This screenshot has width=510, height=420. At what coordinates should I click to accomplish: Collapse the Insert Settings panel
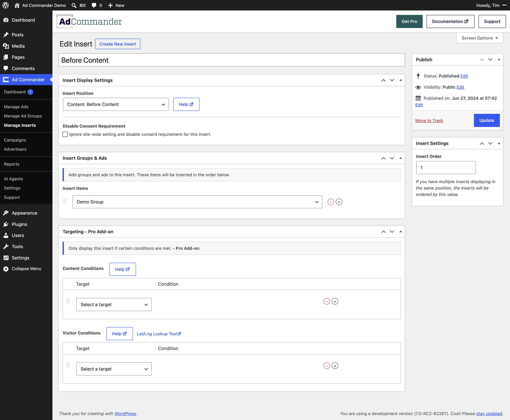pyautogui.click(x=499, y=143)
